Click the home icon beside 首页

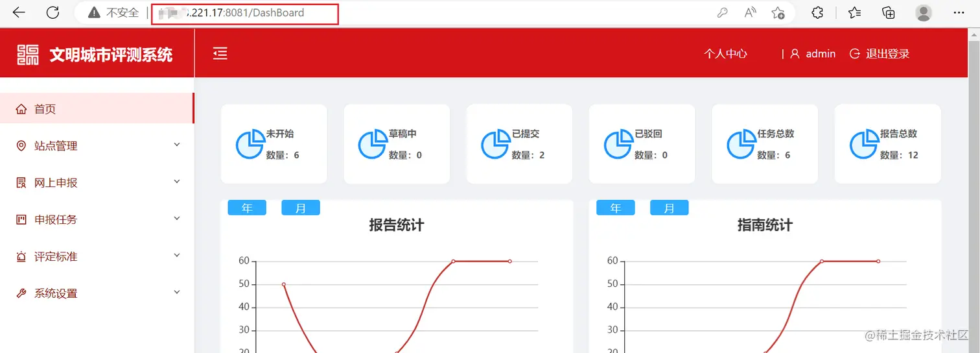(x=21, y=109)
